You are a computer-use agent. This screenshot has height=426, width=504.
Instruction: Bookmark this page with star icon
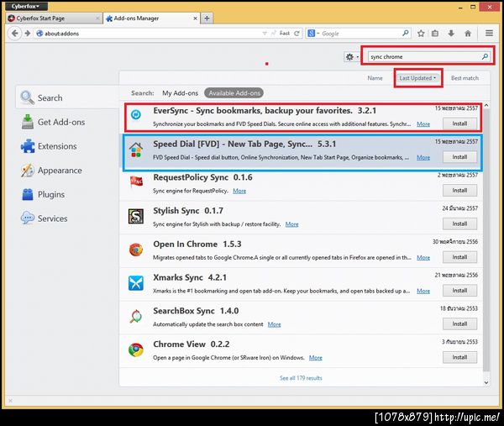pyautogui.click(x=421, y=33)
